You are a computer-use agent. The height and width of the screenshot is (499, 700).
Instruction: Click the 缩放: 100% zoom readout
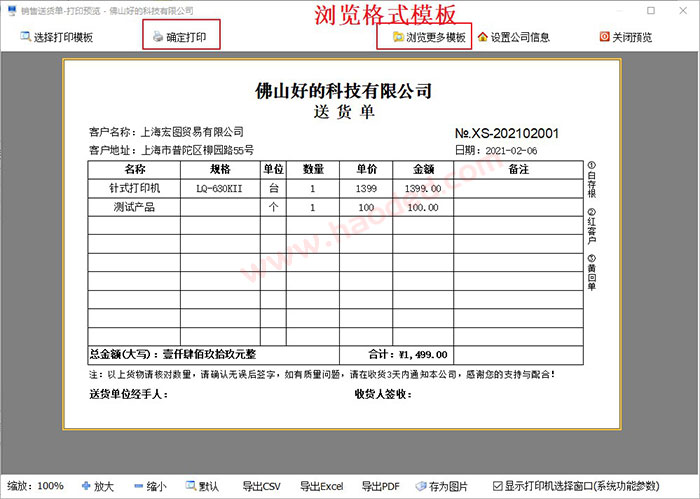35,486
